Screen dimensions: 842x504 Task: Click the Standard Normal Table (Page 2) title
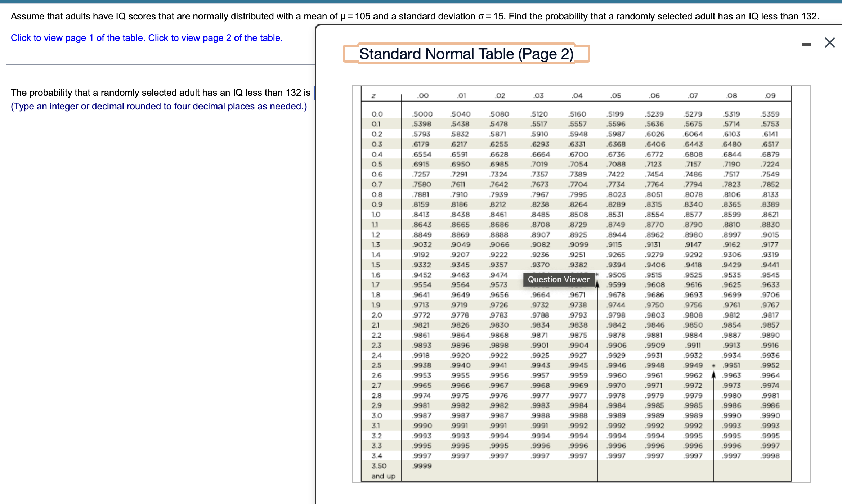point(466,54)
